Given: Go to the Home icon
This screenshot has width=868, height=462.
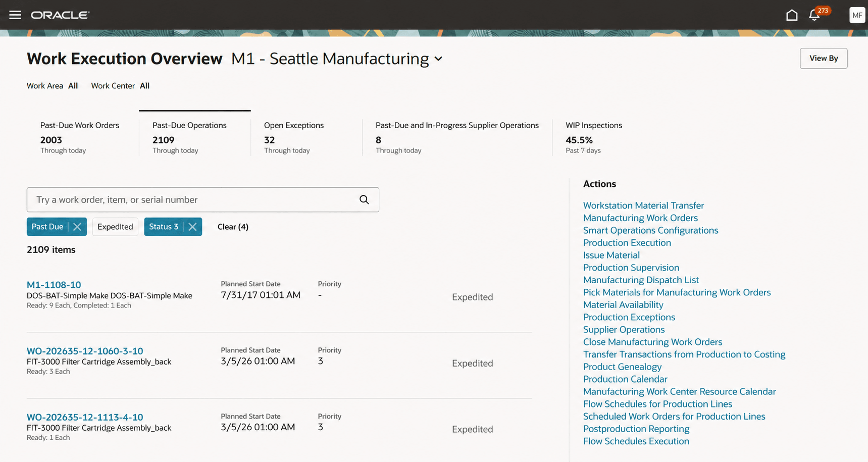Looking at the screenshot, I should click(x=792, y=15).
